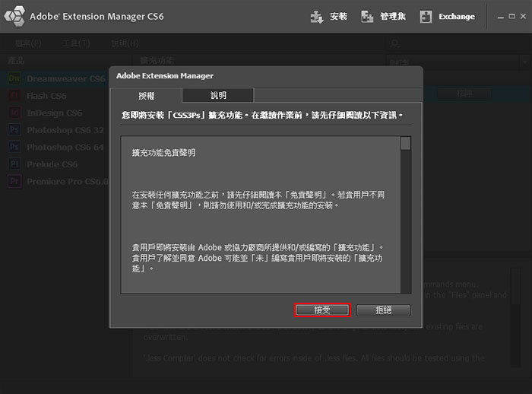
Task: Click the Exchange text link
Action: (457, 17)
